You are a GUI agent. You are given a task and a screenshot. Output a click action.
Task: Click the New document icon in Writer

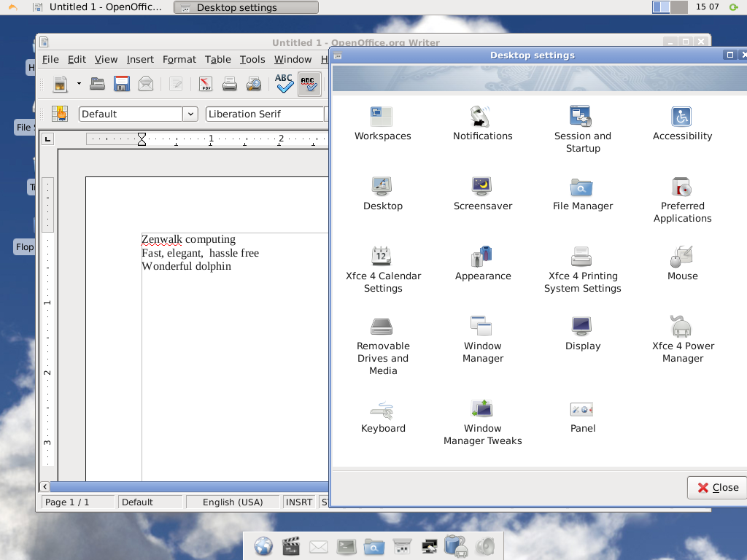pyautogui.click(x=60, y=85)
